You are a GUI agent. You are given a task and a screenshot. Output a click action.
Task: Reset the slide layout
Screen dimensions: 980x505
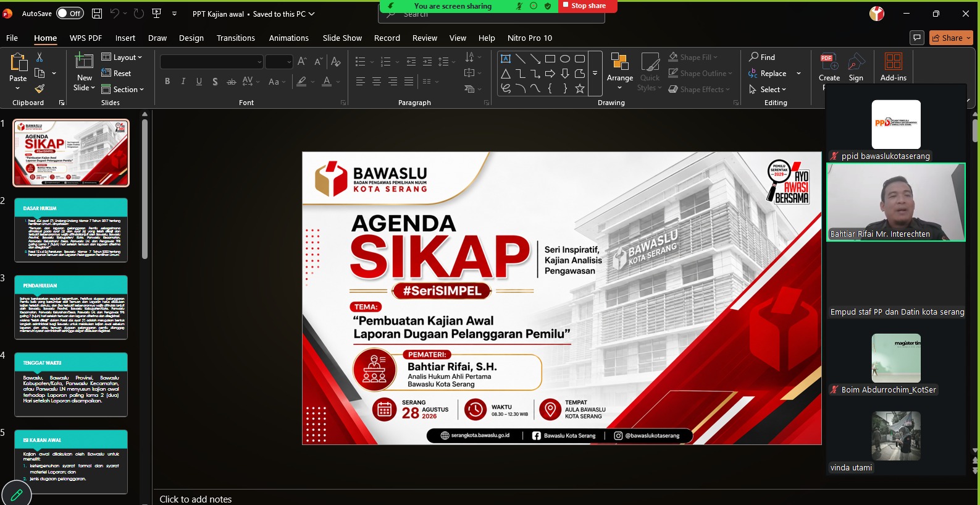point(116,73)
